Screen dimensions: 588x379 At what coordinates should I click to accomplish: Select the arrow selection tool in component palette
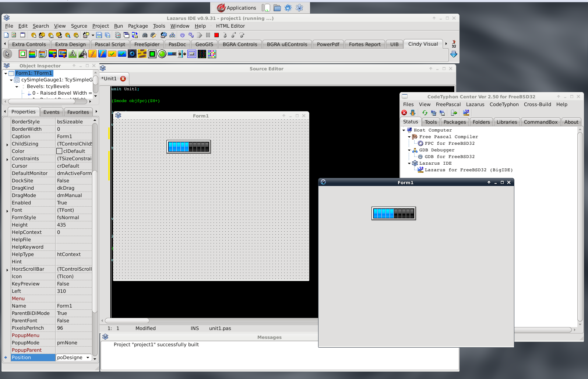click(x=7, y=54)
